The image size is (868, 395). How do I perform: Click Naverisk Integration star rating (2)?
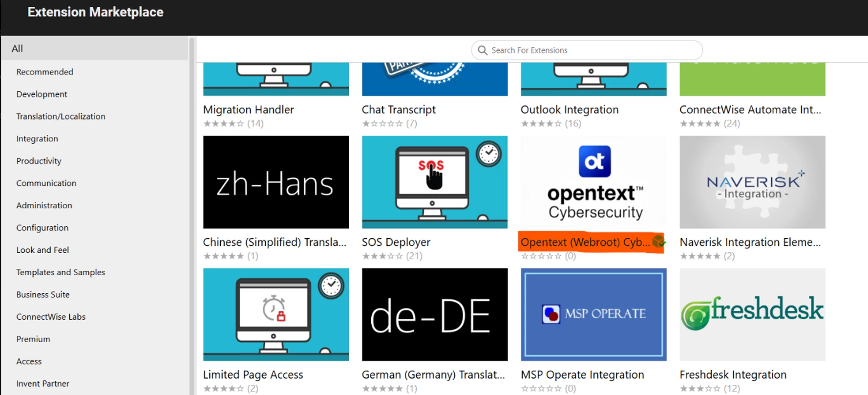707,256
